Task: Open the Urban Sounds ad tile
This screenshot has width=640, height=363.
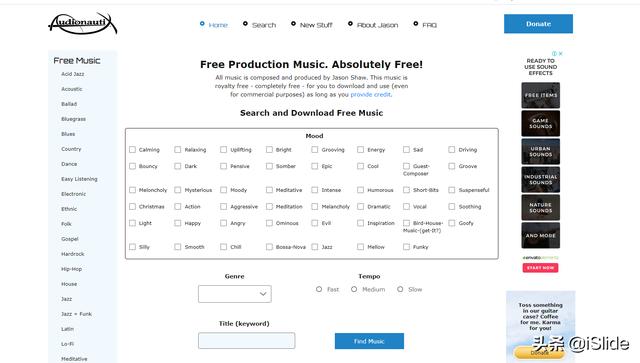Action: pyautogui.click(x=540, y=151)
